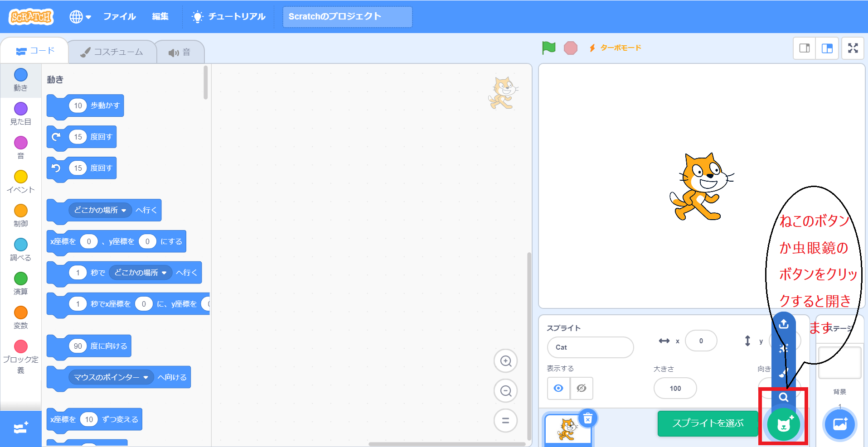The height and width of the screenshot is (447, 868).
Task: Expand どこかの場所 dropdown in へ行く block
Action: (100, 210)
